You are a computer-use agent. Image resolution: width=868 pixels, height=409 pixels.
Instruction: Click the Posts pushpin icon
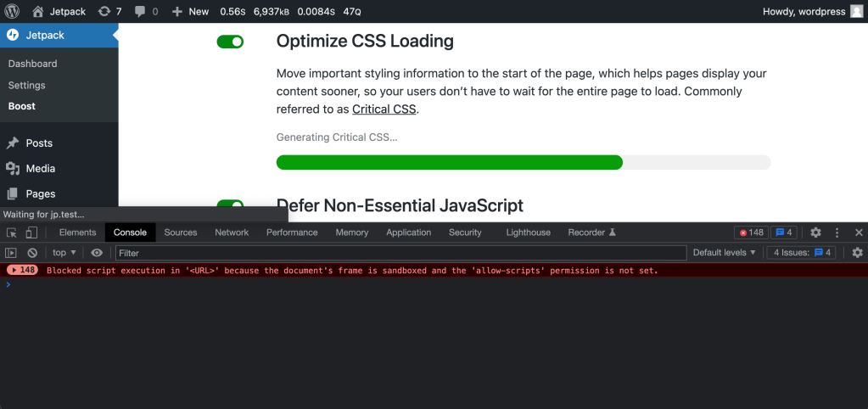pyautogui.click(x=12, y=143)
